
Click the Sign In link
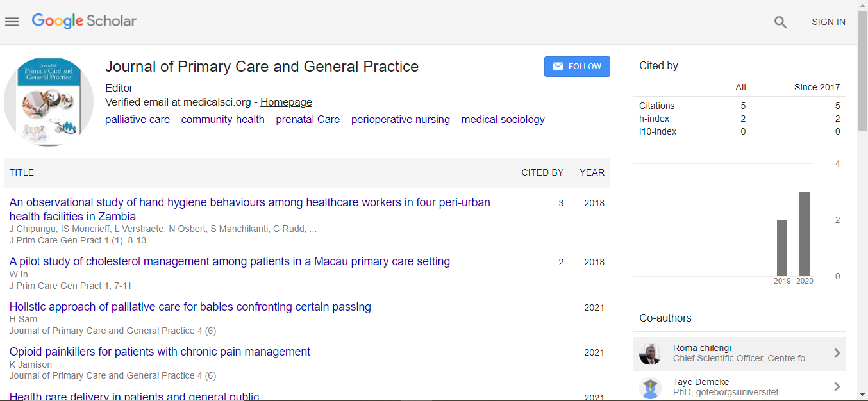[x=828, y=22]
